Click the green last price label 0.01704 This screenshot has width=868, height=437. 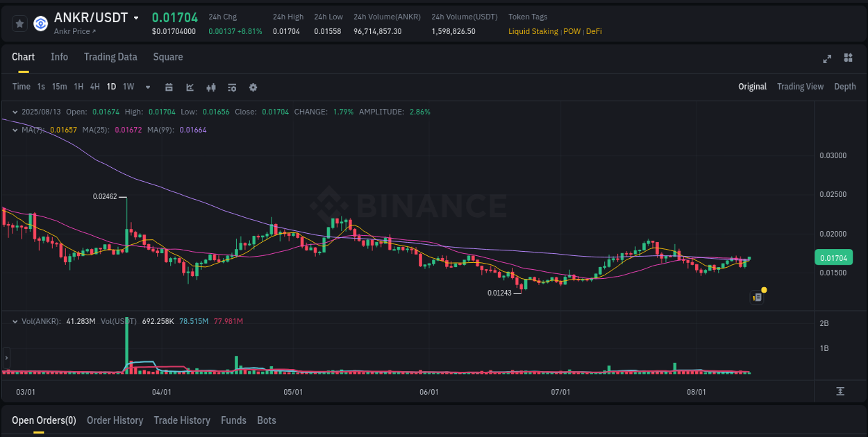(833, 257)
